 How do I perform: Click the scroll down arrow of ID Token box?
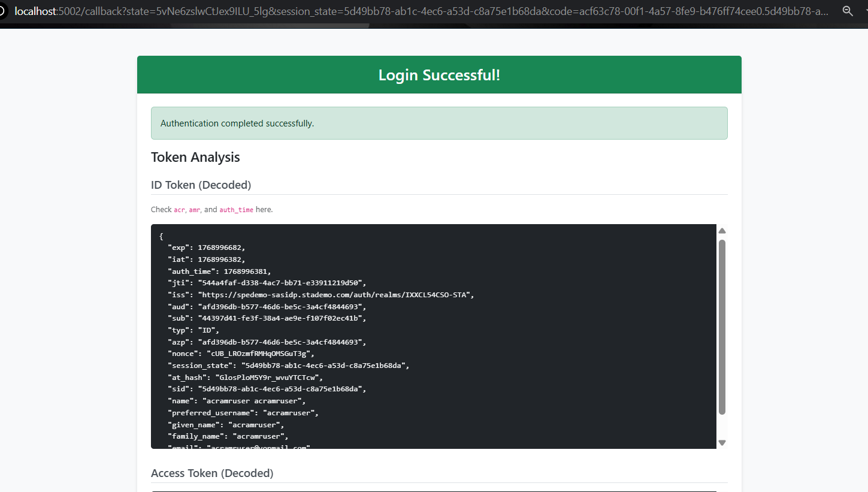(x=722, y=443)
